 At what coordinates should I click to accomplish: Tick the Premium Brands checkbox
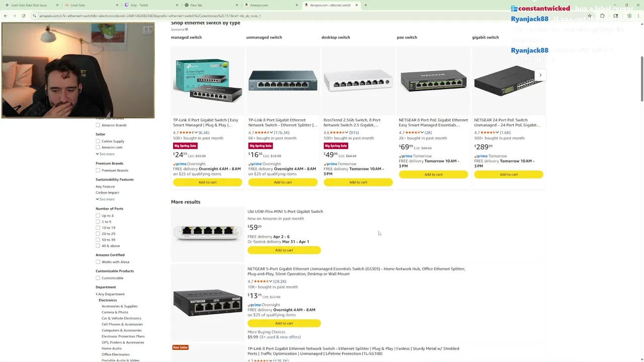(x=98, y=170)
